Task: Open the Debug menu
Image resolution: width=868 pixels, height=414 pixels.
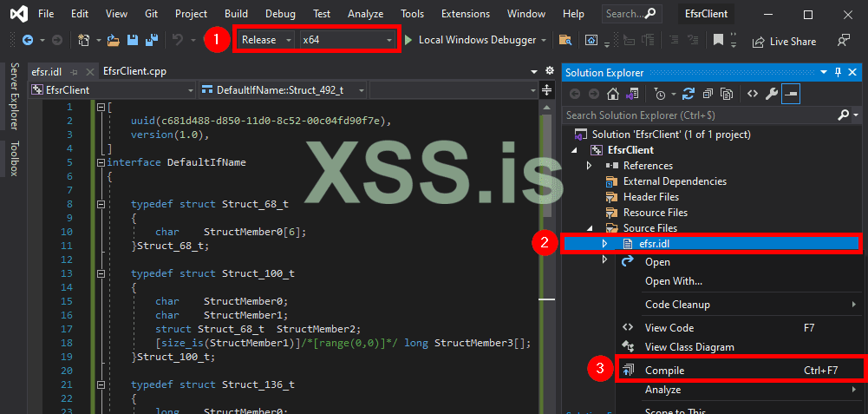Action: click(x=280, y=14)
